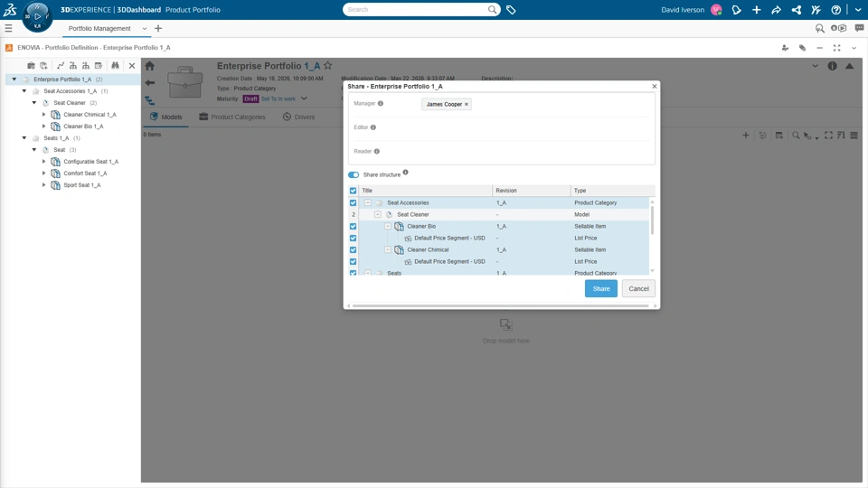The image size is (868, 488).
Task: Click David Iverson profile avatar
Action: pos(716,9)
